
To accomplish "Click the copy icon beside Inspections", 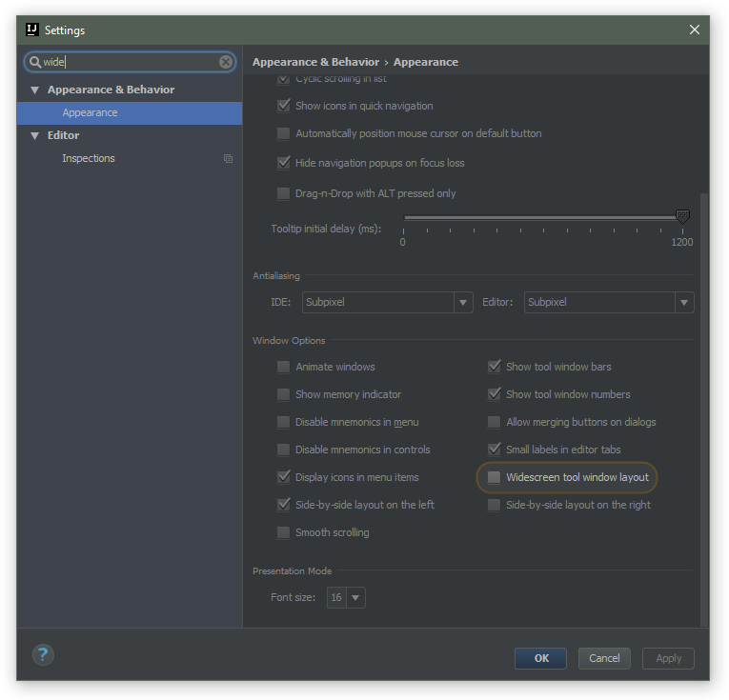I will point(228,158).
